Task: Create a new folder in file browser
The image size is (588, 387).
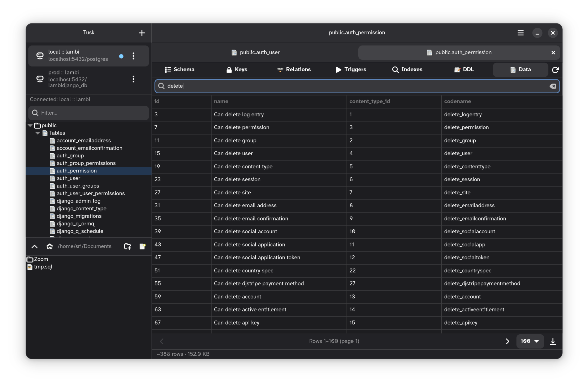Action: point(127,246)
